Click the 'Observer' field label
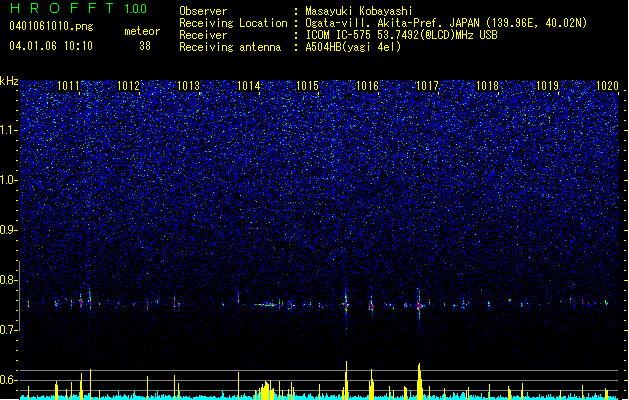The width and height of the screenshot is (629, 400). [x=203, y=11]
